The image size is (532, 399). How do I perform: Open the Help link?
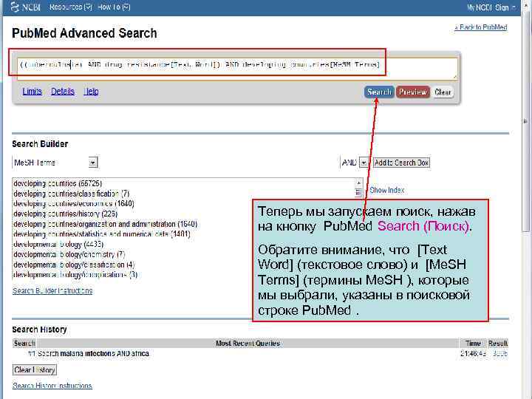(x=92, y=92)
